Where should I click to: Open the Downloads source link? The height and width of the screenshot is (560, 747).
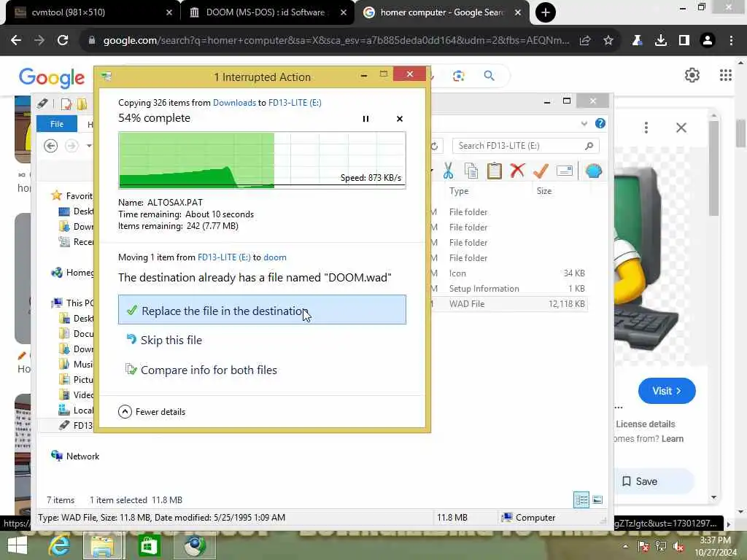[234, 102]
